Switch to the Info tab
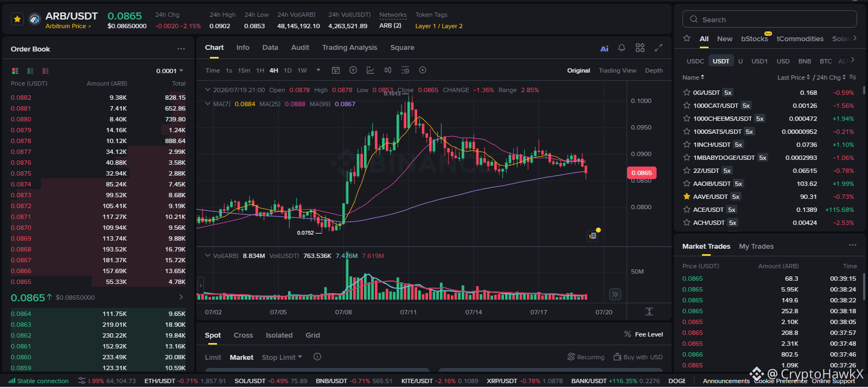This screenshot has height=388, width=868. [x=243, y=48]
